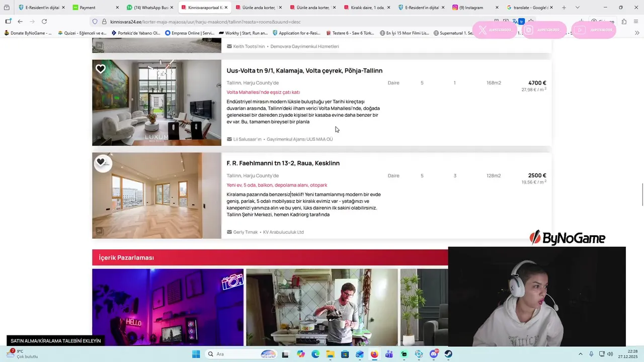Open the tracking protection shield icon
Image resolution: width=644 pixels, height=362 pixels.
click(95, 22)
